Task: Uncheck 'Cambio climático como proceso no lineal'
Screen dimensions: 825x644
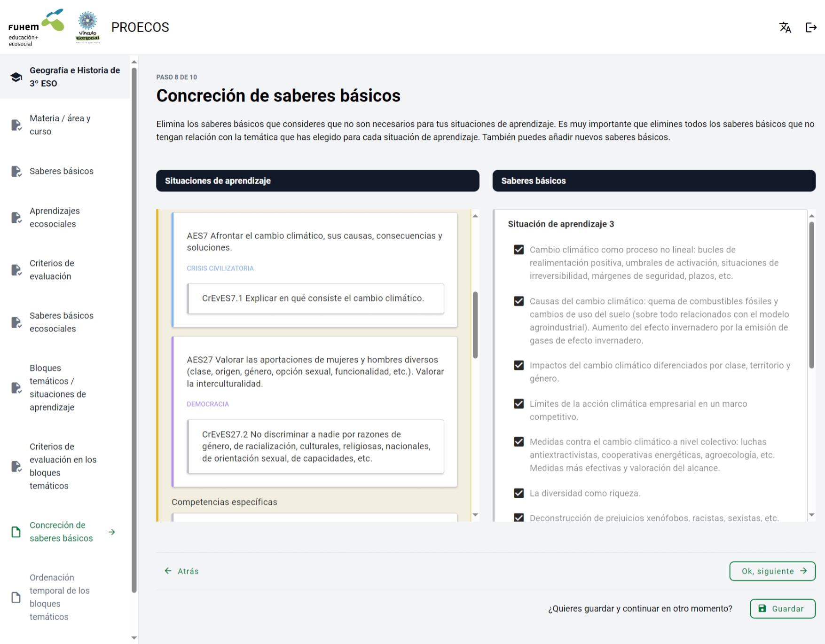Action: click(519, 250)
